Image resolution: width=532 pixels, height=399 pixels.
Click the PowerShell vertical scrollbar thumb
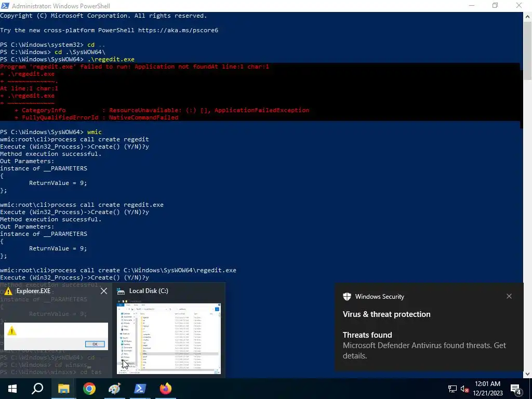coord(528,50)
